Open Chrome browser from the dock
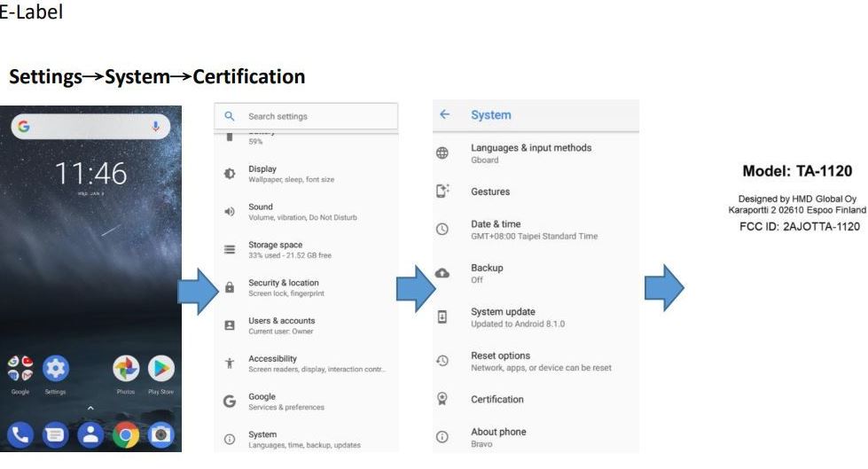 click(x=126, y=435)
